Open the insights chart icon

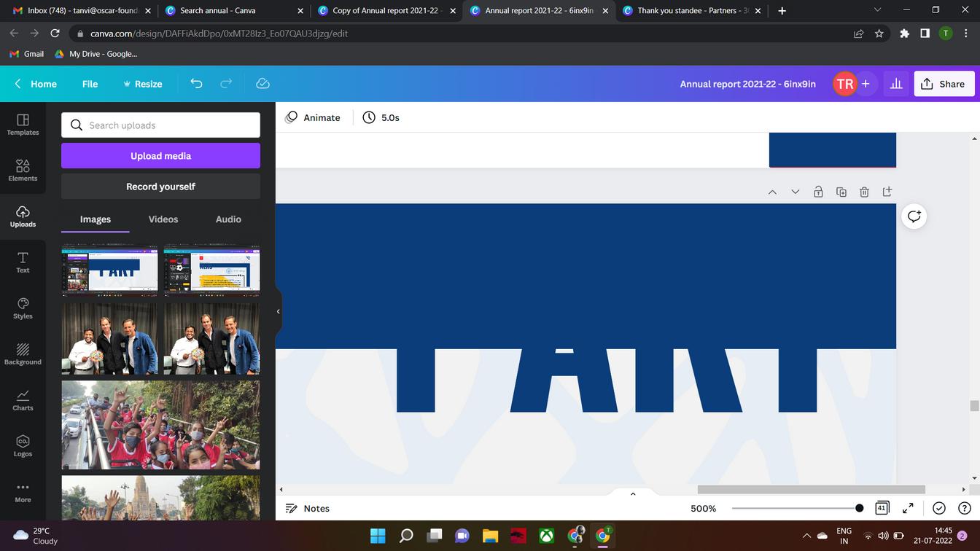(896, 84)
